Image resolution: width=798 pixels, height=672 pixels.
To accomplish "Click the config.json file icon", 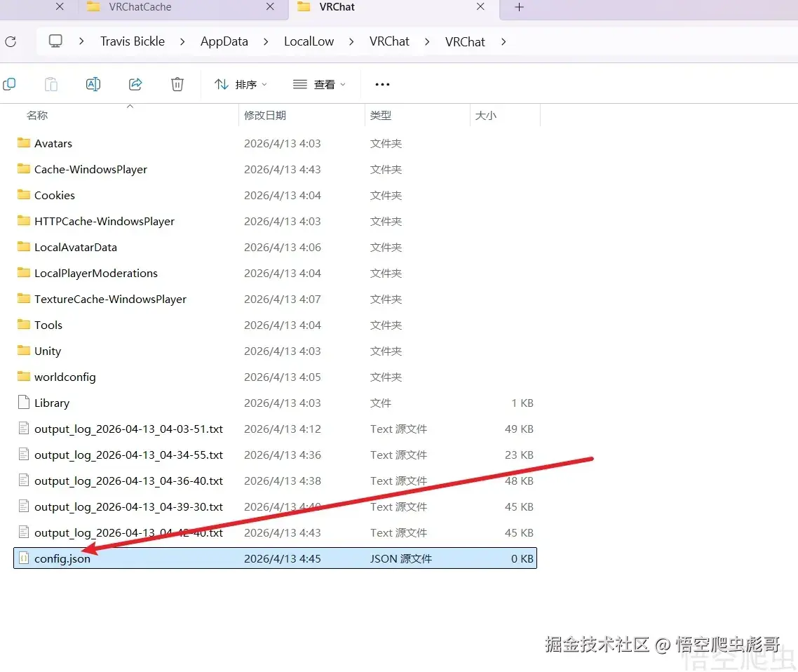I will coord(23,558).
